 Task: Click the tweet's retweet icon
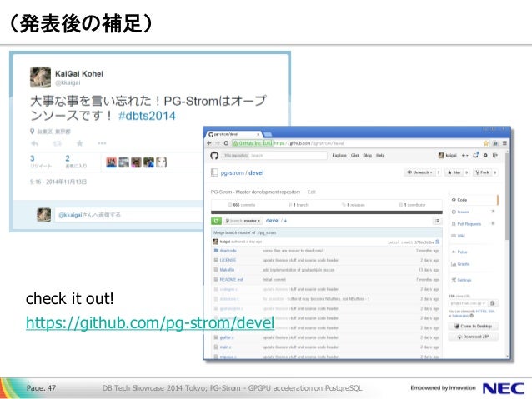[57, 143]
